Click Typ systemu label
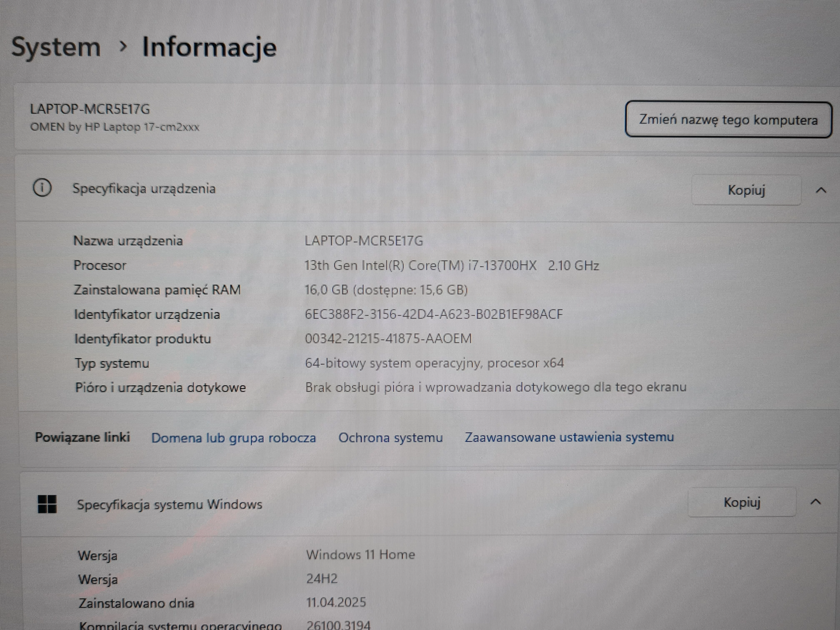Viewport: 840px width, 630px height. (112, 363)
